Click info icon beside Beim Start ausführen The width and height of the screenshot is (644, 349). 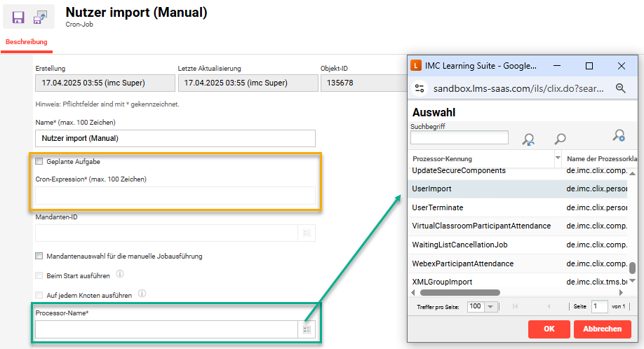coord(120,275)
